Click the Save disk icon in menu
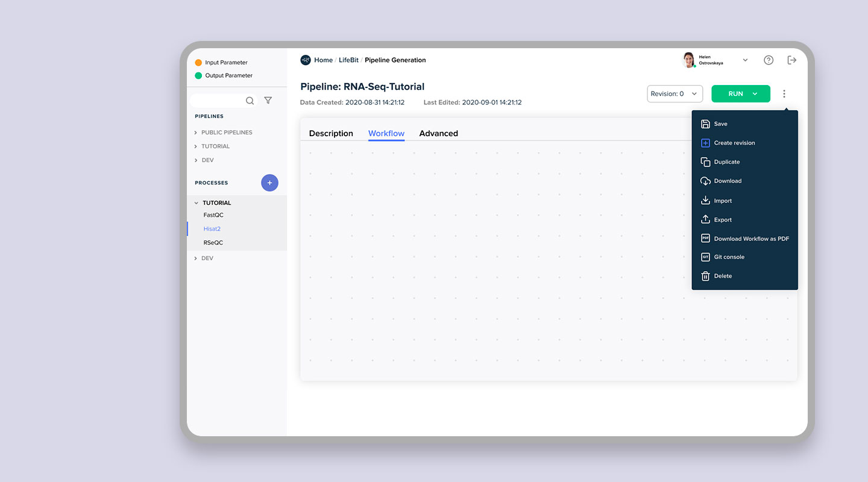 (705, 124)
